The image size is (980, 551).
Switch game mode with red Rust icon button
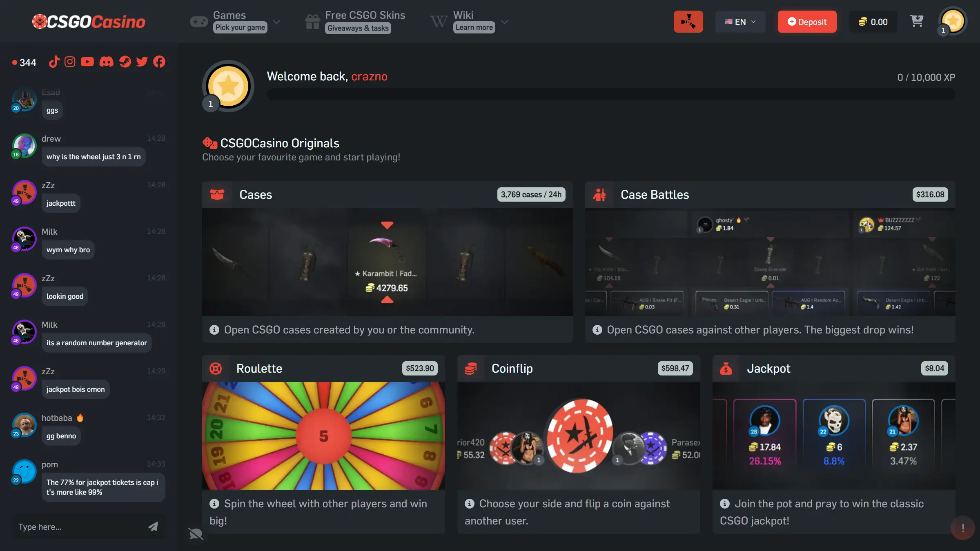point(688,22)
